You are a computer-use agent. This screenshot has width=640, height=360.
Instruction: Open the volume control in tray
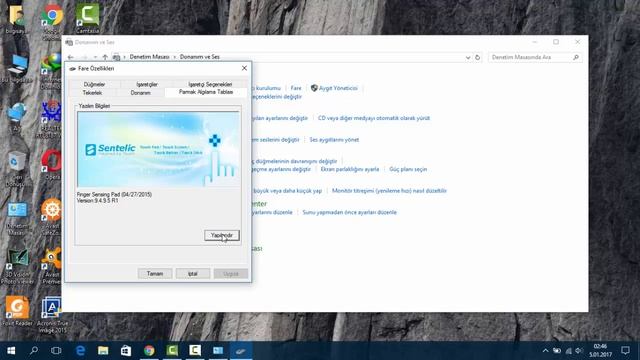tap(579, 351)
